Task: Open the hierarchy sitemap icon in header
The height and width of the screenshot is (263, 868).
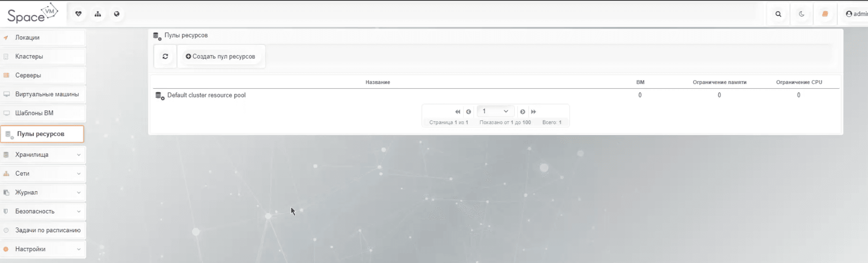Action: click(x=98, y=14)
